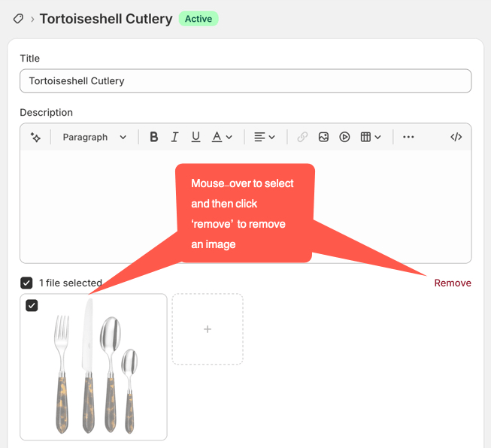Click the products tag breadcrumb icon
Image resolution: width=491 pixels, height=448 pixels.
[18, 19]
